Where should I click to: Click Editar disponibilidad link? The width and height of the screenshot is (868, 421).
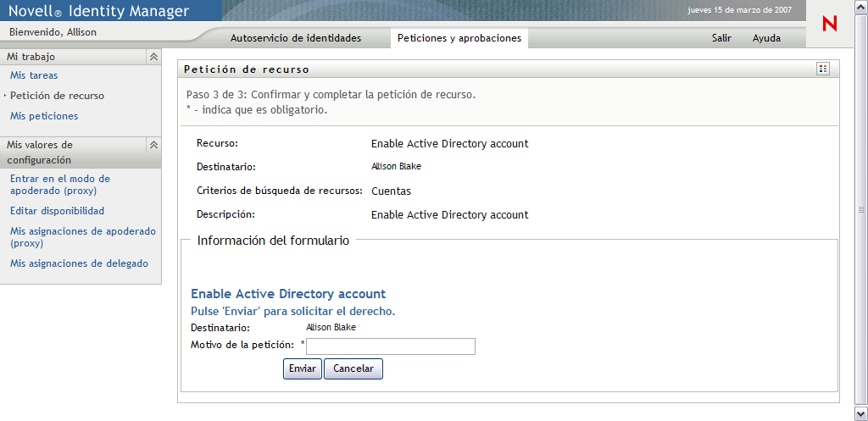click(58, 211)
